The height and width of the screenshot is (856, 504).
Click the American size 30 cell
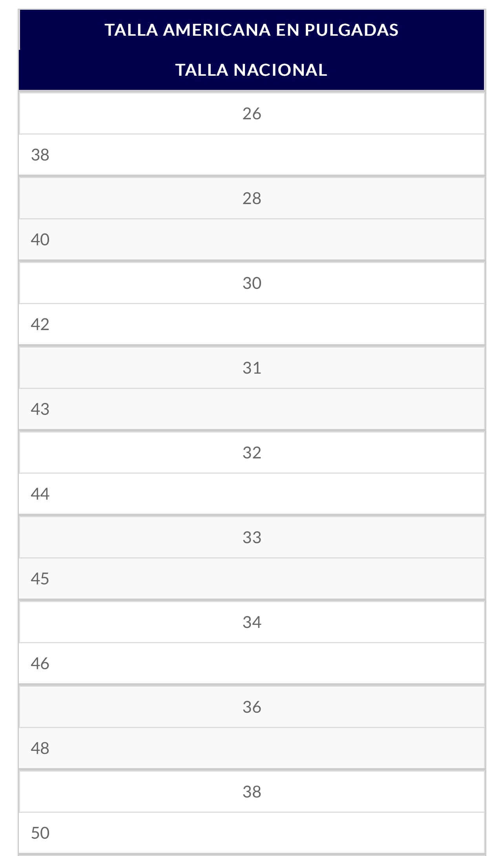[252, 283]
